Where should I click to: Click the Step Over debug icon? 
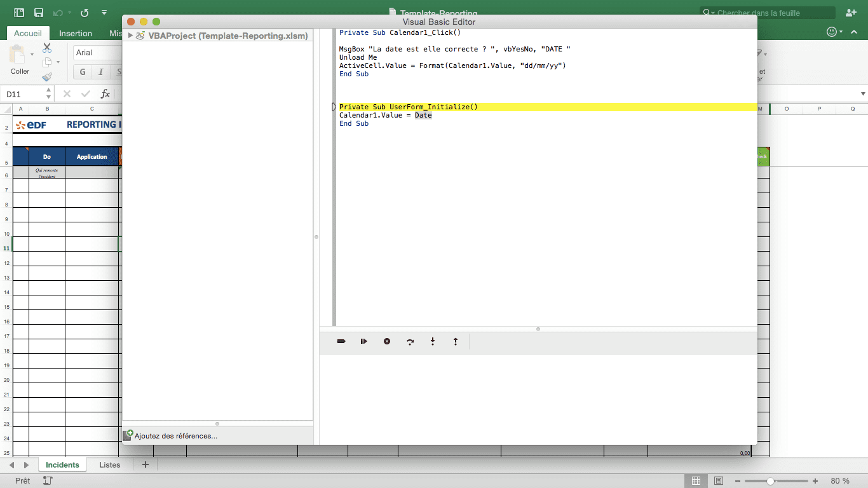click(x=410, y=342)
